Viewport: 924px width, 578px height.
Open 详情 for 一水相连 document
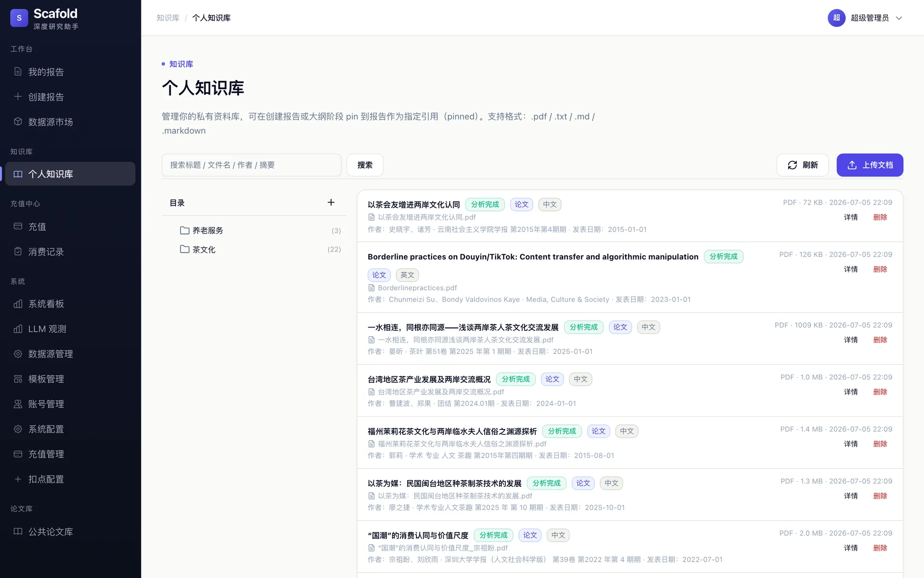(x=851, y=340)
